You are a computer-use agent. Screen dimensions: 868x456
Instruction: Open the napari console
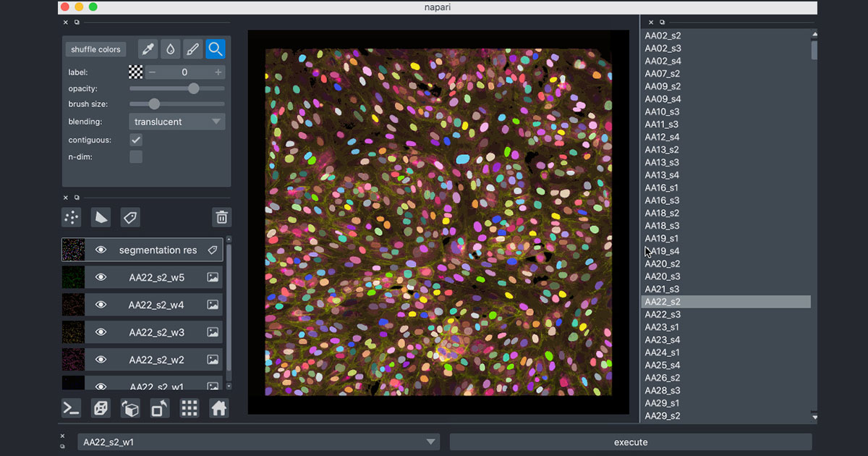coord(71,408)
